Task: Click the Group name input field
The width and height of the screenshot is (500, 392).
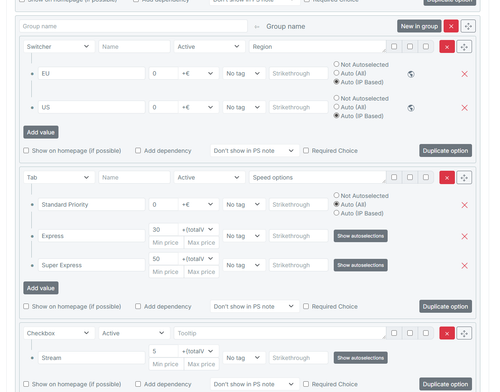Action: click(133, 26)
